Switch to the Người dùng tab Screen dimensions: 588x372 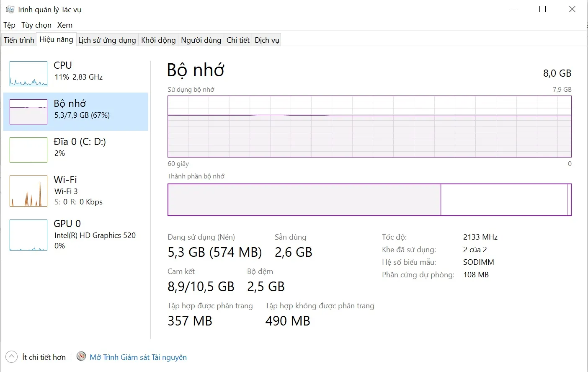(201, 40)
